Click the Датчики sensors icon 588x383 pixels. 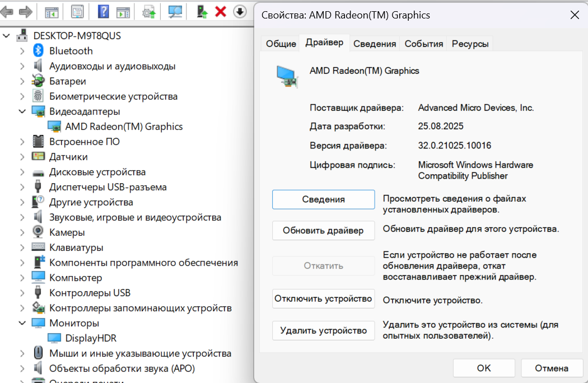38,156
